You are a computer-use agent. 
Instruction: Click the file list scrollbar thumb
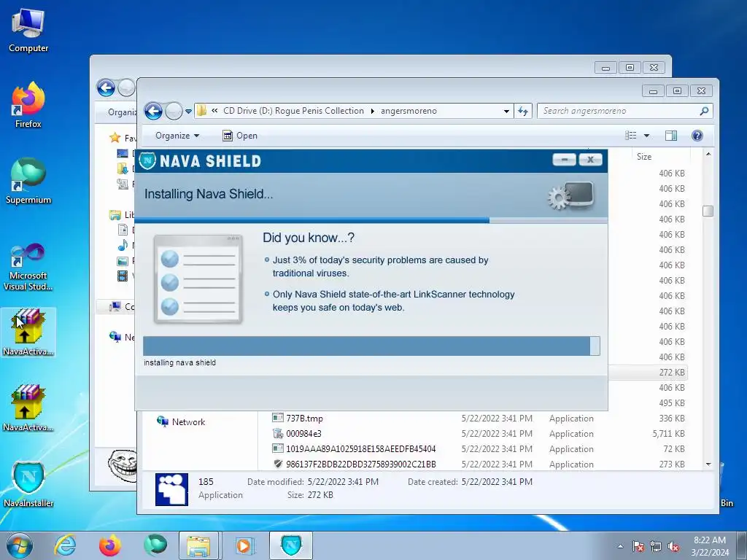(x=708, y=211)
